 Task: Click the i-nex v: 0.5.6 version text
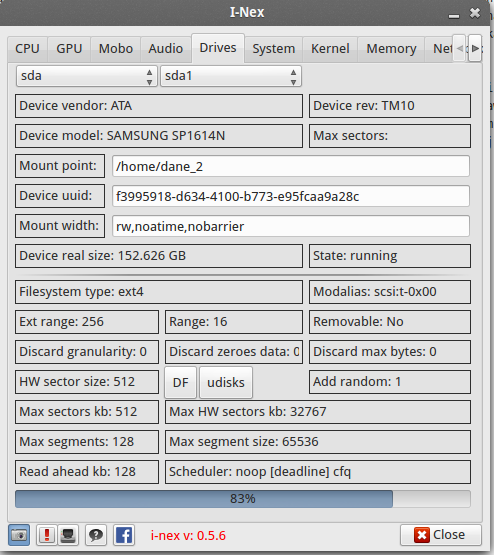[188, 536]
